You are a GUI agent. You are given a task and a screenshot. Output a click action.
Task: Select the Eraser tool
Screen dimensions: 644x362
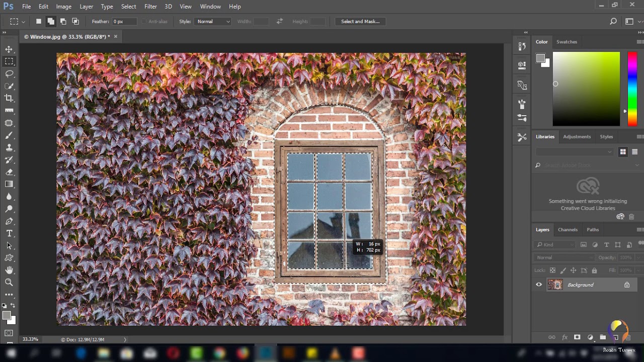tap(9, 172)
